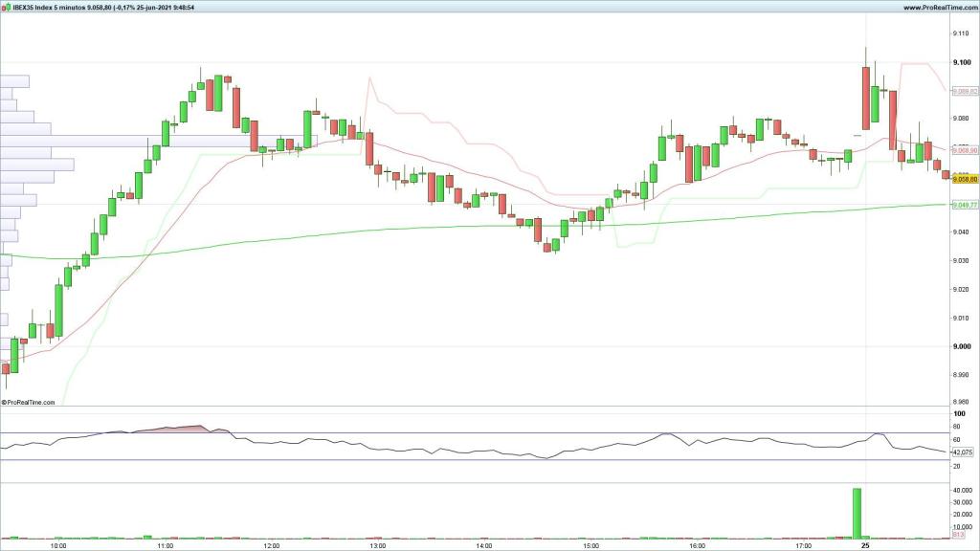The width and height of the screenshot is (980, 551).
Task: Click the 9.100 price axis label
Action: pyautogui.click(x=961, y=62)
